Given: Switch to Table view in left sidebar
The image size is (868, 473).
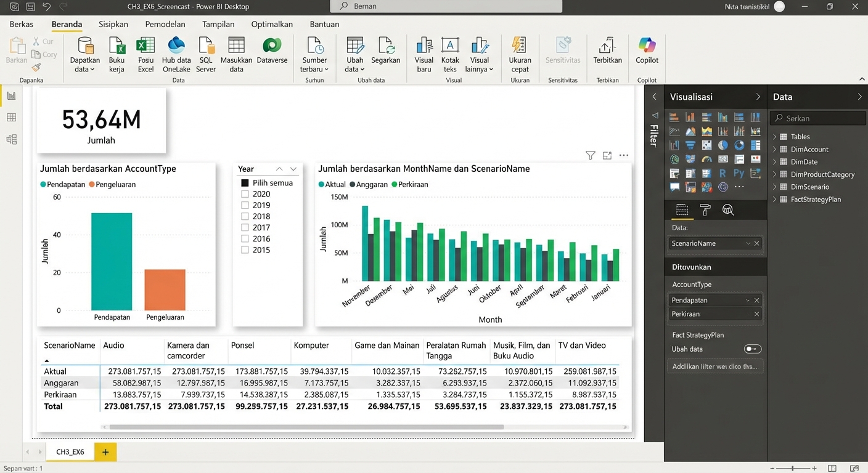Looking at the screenshot, I should pos(11,117).
